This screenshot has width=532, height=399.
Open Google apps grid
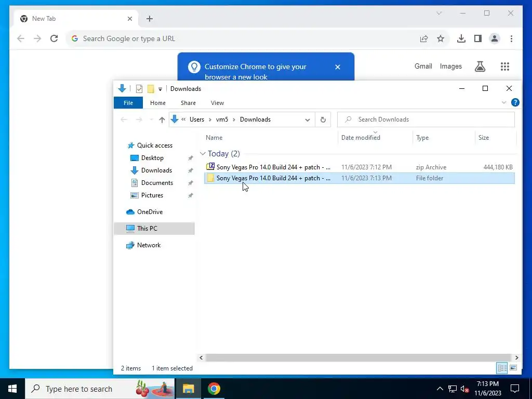[505, 66]
